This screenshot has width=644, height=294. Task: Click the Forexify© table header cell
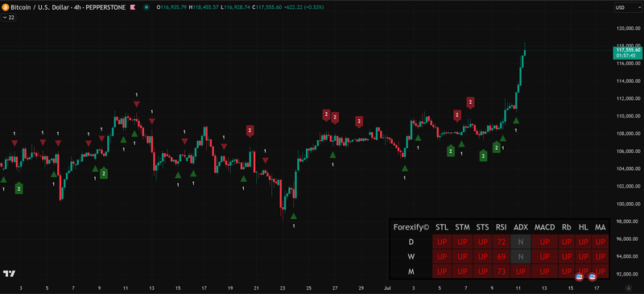pos(411,227)
